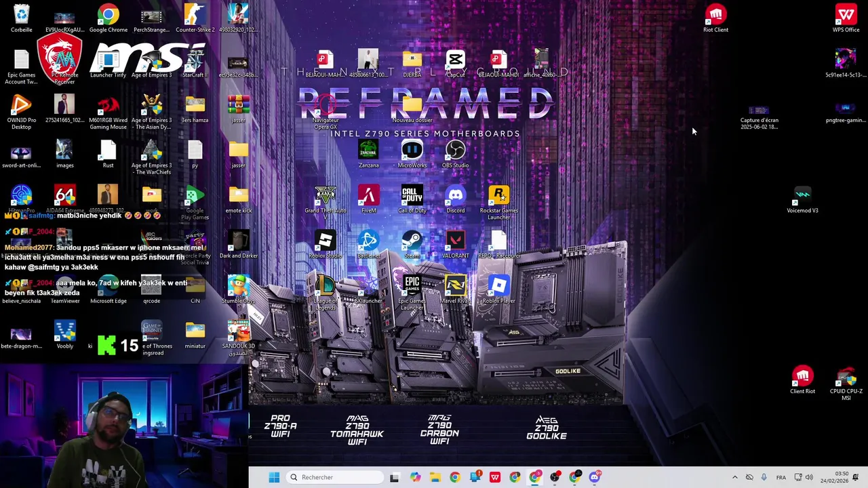Launch the WPS Office desktop shortcut
This screenshot has width=868, height=488.
coord(846,18)
